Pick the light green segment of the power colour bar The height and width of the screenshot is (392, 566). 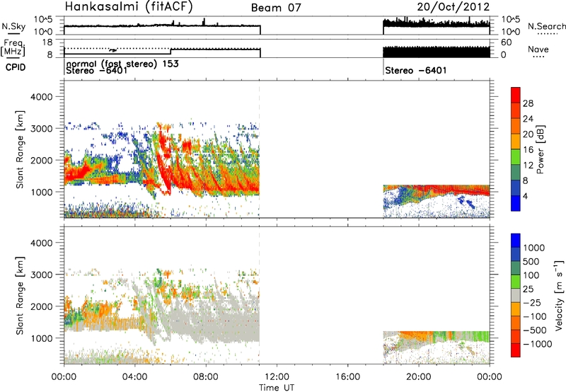point(516,157)
